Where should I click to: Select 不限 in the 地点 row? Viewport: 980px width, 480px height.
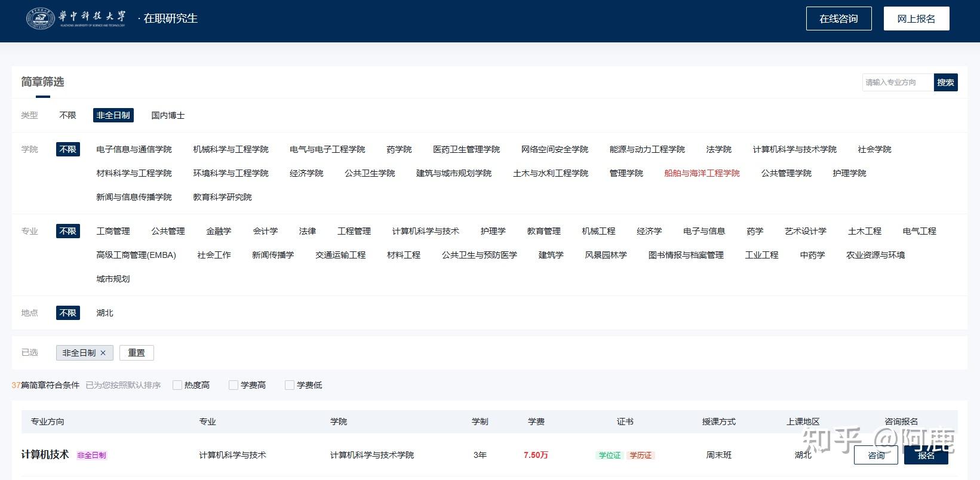coord(68,313)
